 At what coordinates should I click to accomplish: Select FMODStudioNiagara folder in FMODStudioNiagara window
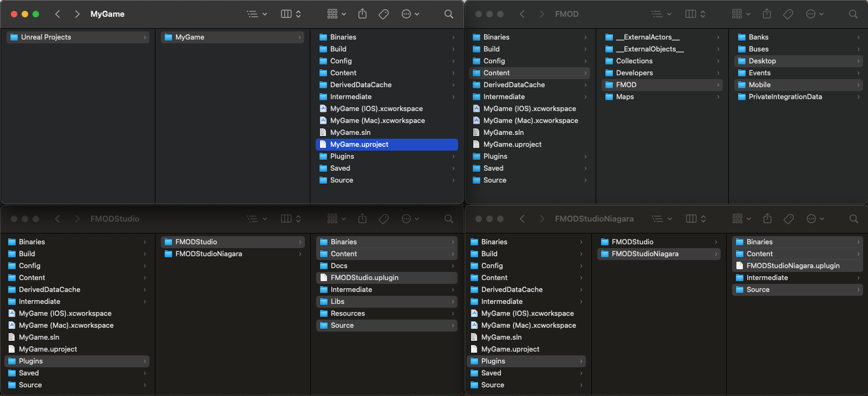pos(659,254)
